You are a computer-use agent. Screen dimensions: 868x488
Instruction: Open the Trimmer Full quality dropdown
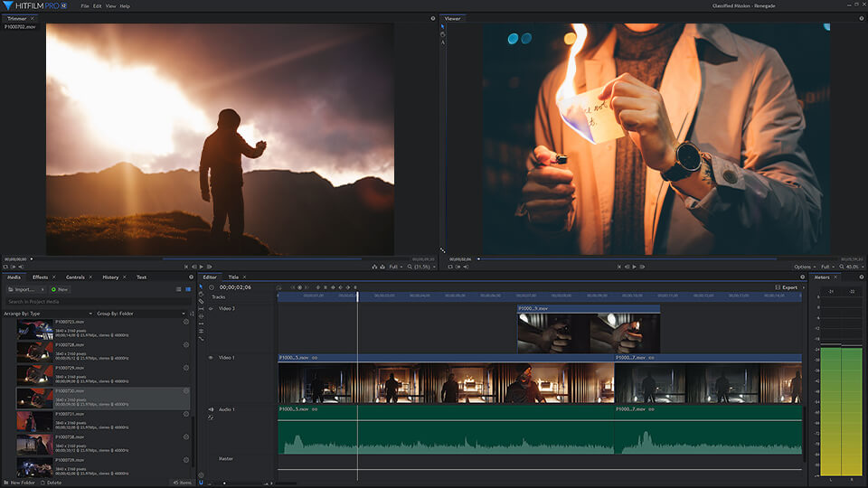pyautogui.click(x=395, y=267)
